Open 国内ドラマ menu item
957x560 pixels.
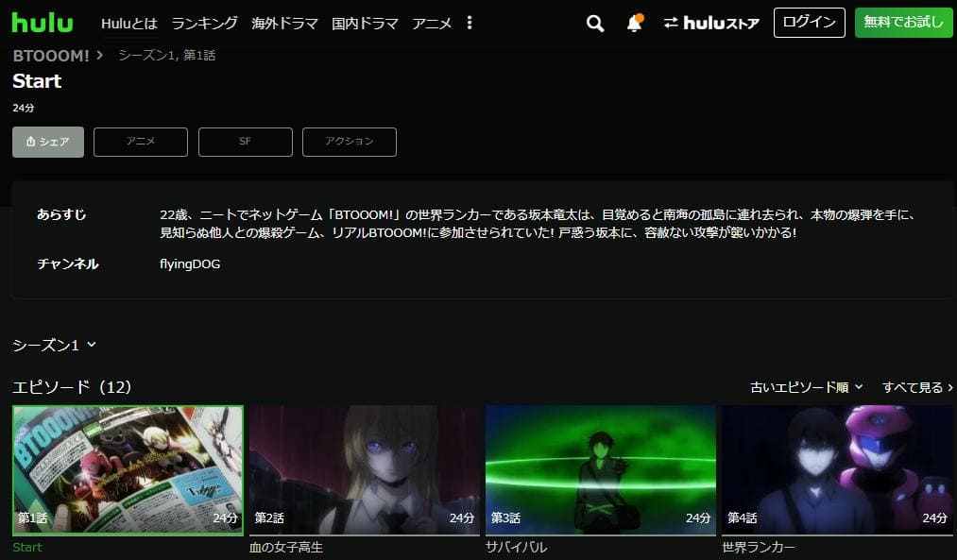[x=365, y=24]
